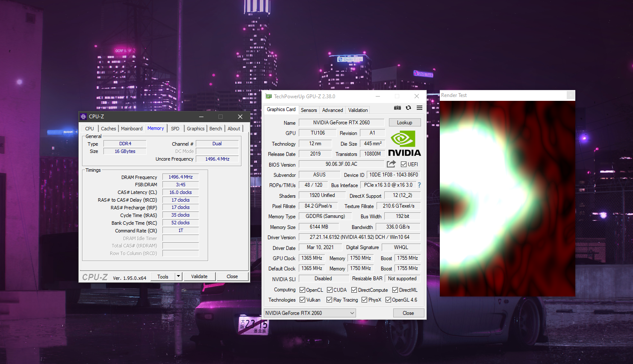The height and width of the screenshot is (364, 633).
Task: Expand the CPU-Z Tools dropdown arrow
Action: (179, 276)
